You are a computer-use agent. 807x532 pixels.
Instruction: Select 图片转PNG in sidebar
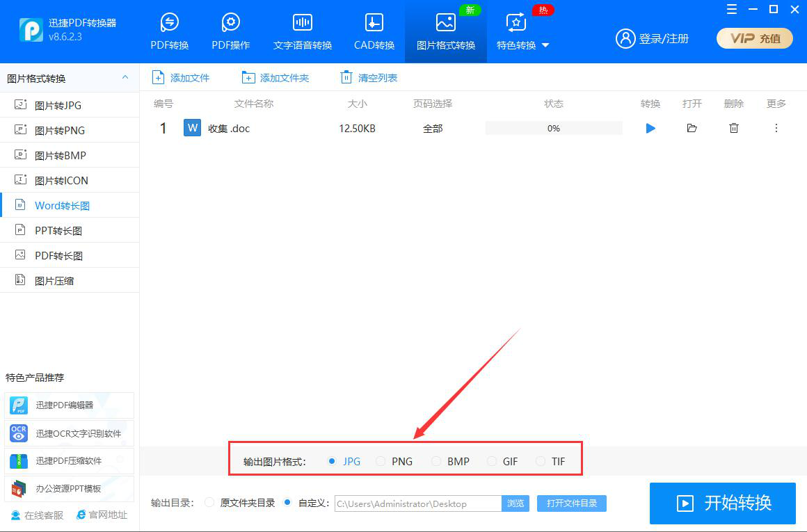70,130
